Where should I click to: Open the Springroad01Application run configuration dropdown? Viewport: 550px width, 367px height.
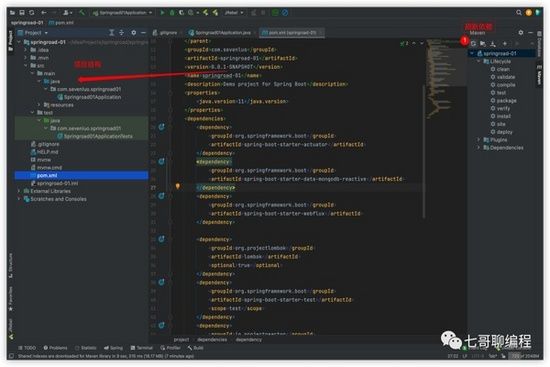tap(123, 13)
